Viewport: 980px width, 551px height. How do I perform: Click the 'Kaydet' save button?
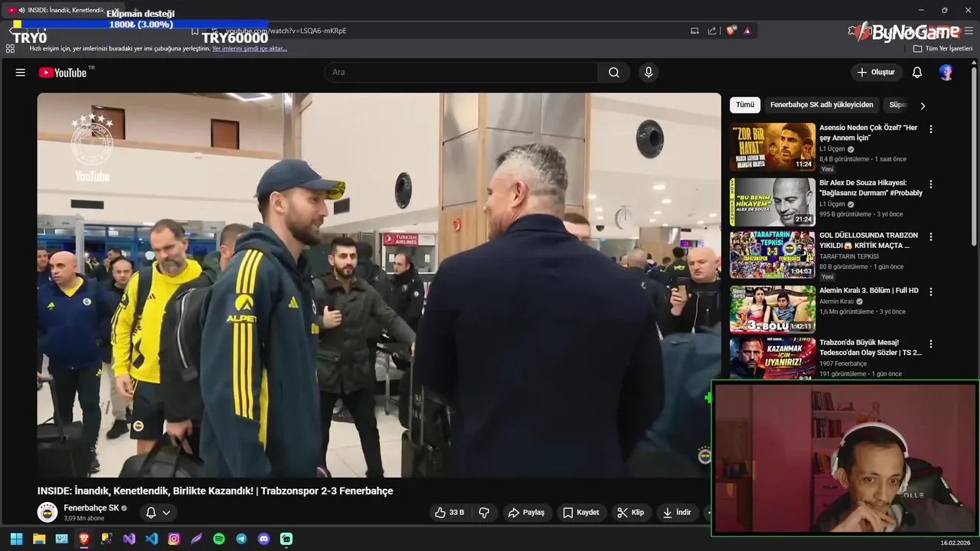click(x=581, y=513)
